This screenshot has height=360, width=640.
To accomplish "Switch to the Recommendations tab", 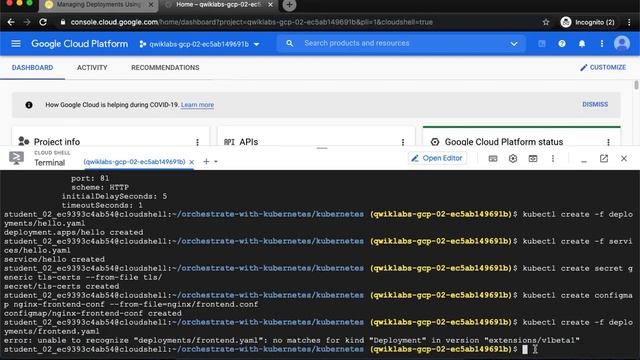I will pyautogui.click(x=165, y=68).
